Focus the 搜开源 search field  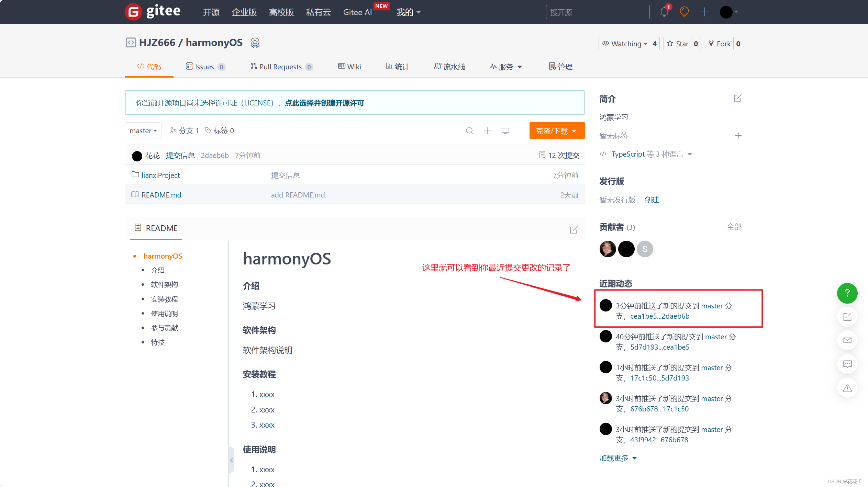598,12
